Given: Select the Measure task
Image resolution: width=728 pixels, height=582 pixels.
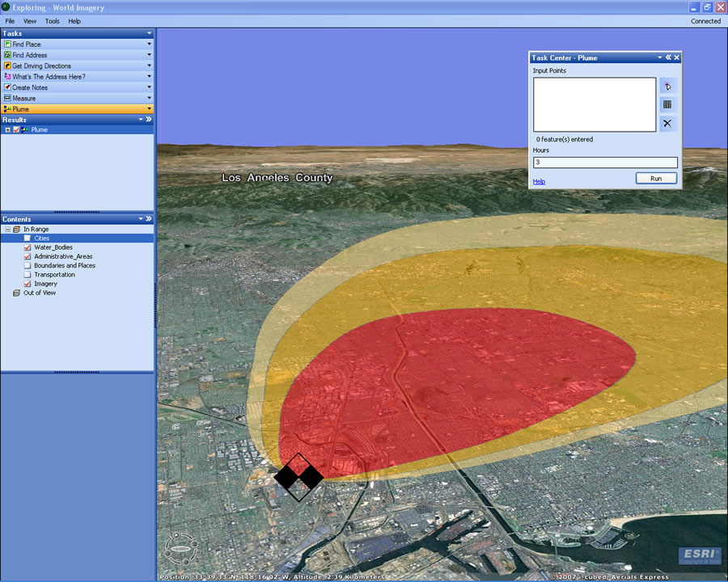Looking at the screenshot, I should coord(77,99).
